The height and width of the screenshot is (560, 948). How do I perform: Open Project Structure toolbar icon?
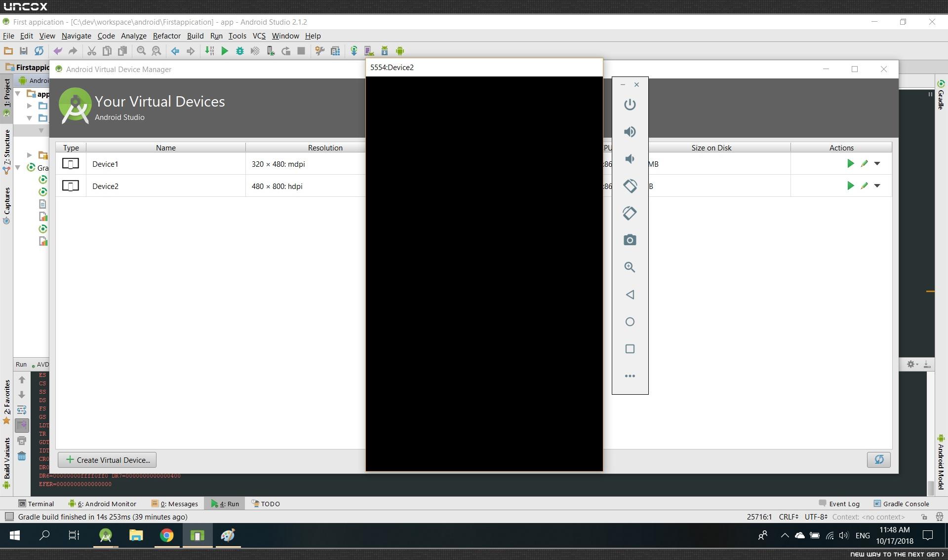335,51
